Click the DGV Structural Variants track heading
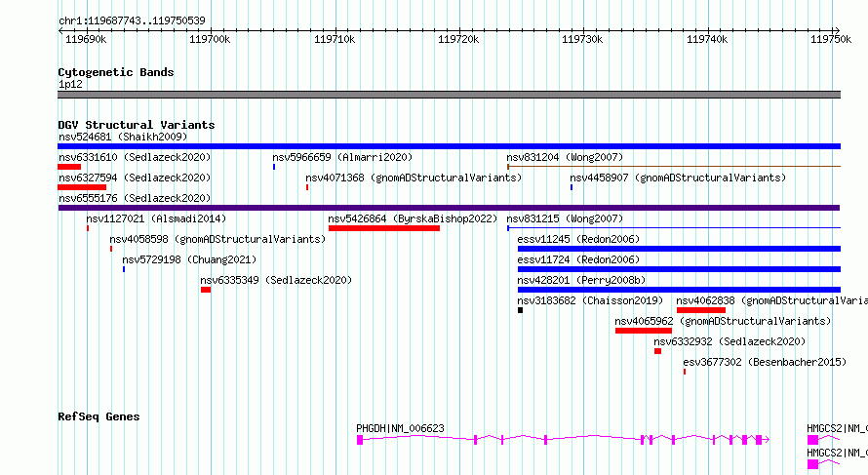Viewport: 868px width, 475px height. pos(137,125)
